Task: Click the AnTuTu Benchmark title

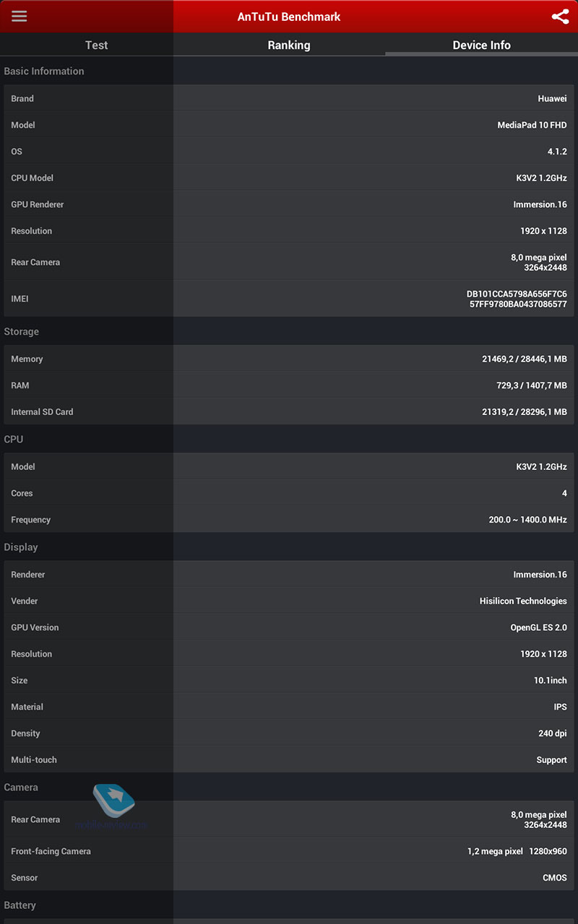Action: [289, 17]
